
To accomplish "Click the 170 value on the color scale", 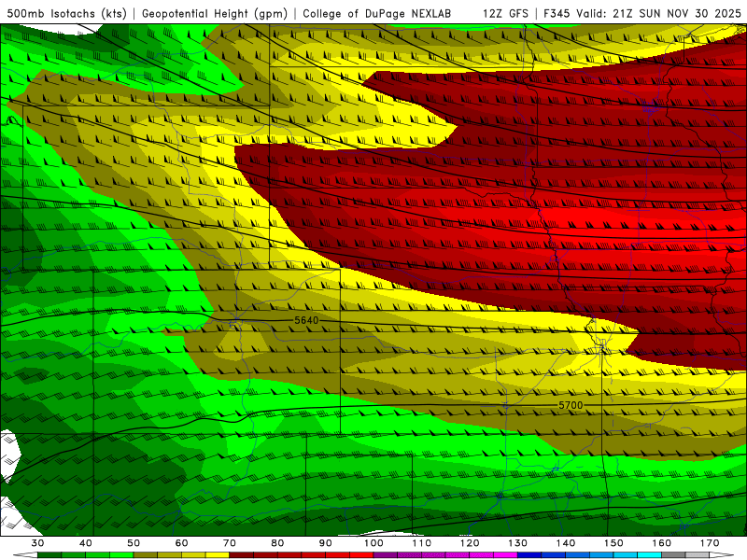I will click(710, 543).
